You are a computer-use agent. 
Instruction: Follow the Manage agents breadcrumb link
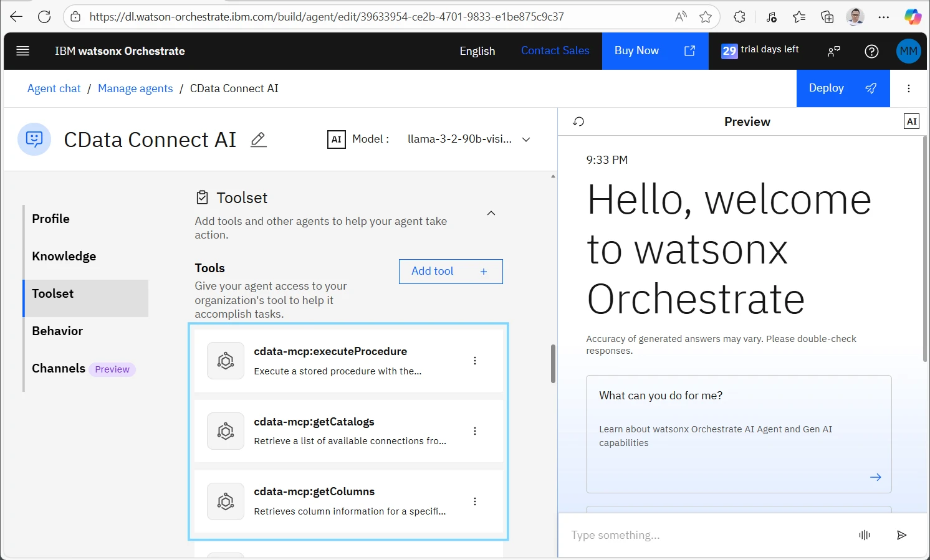(135, 88)
